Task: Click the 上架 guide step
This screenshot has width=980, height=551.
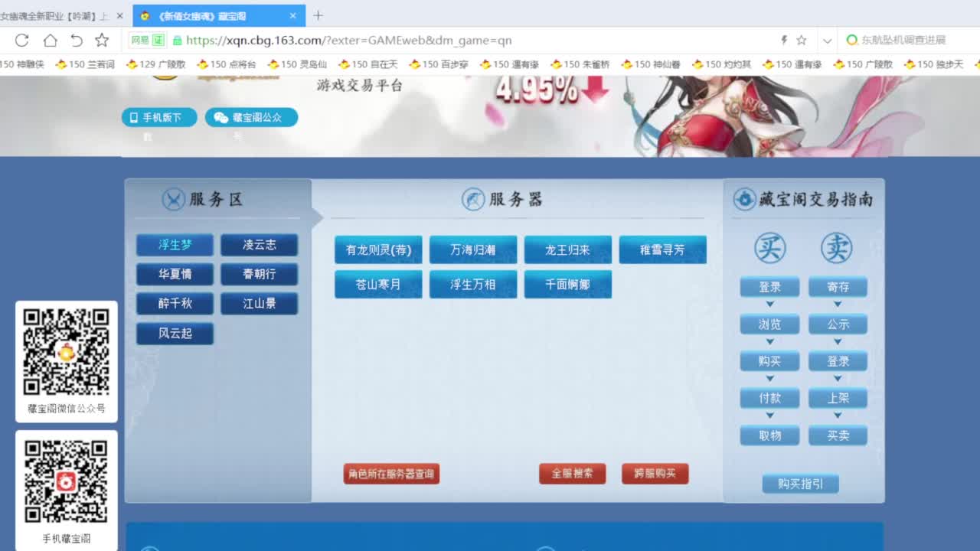Action: click(838, 398)
